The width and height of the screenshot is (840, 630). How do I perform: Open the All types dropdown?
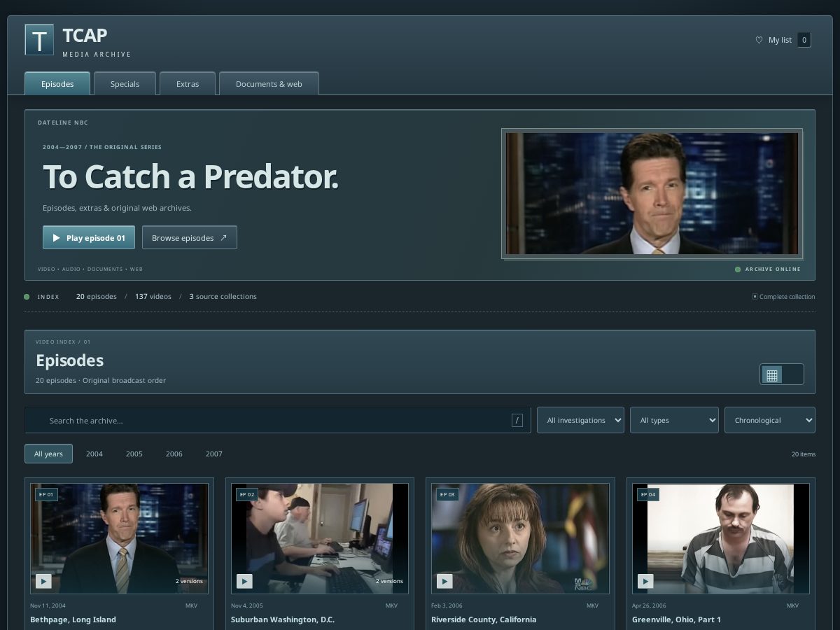coord(674,420)
